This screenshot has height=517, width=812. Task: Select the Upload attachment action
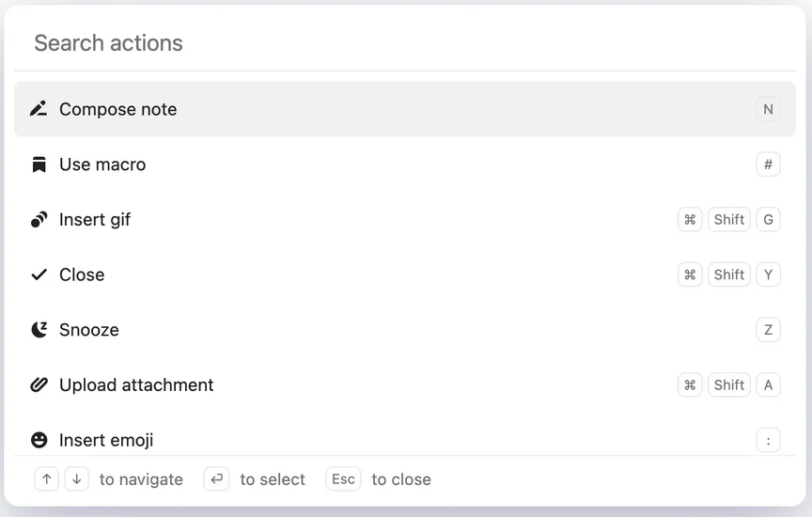(136, 384)
